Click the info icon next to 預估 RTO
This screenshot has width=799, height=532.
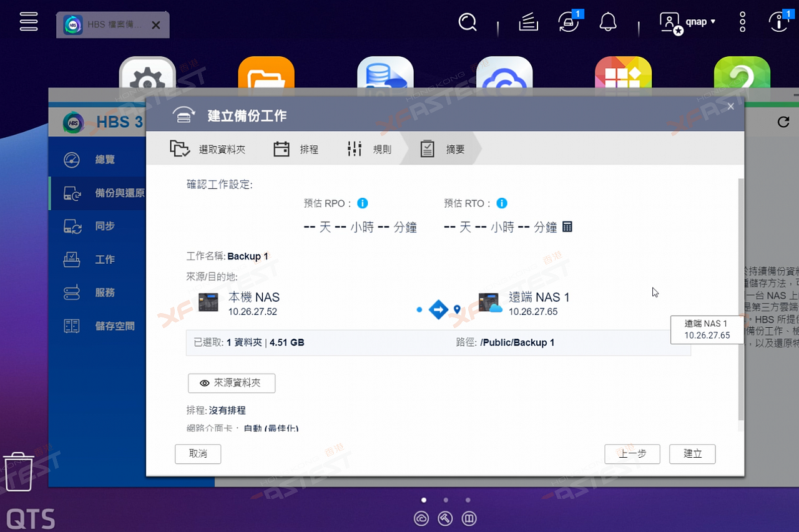[x=502, y=203]
